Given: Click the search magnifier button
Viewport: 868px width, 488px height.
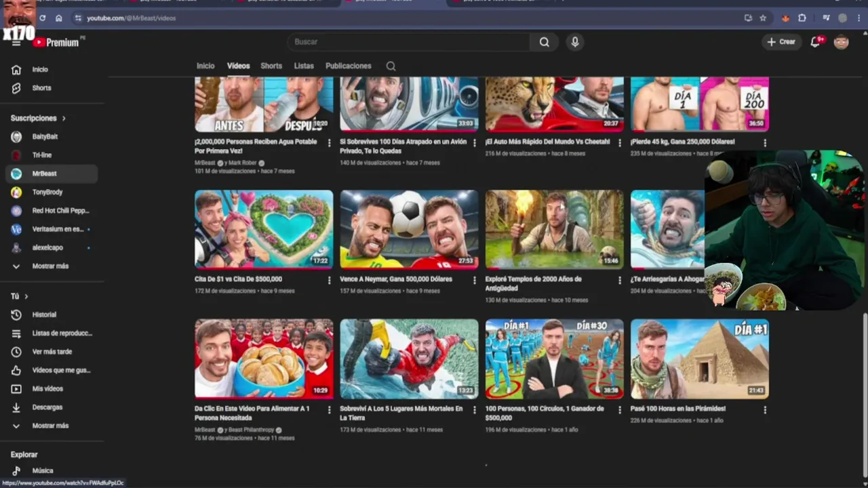Looking at the screenshot, I should click(544, 42).
